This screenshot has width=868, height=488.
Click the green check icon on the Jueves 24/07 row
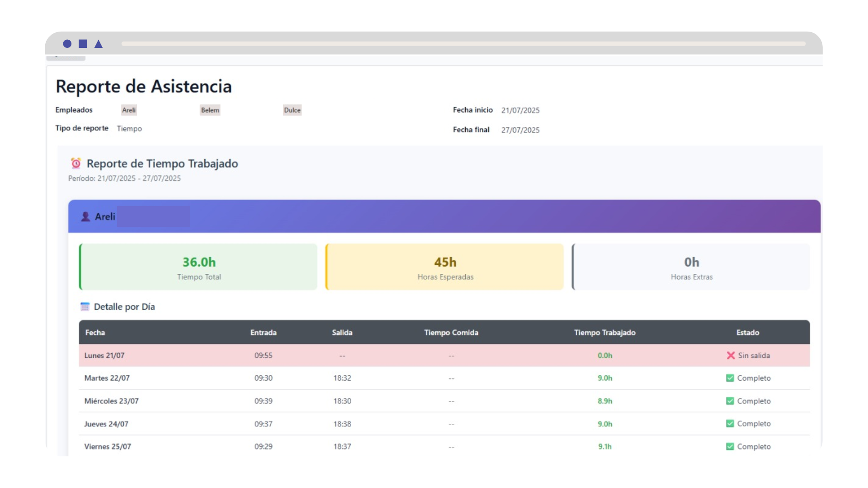730,424
